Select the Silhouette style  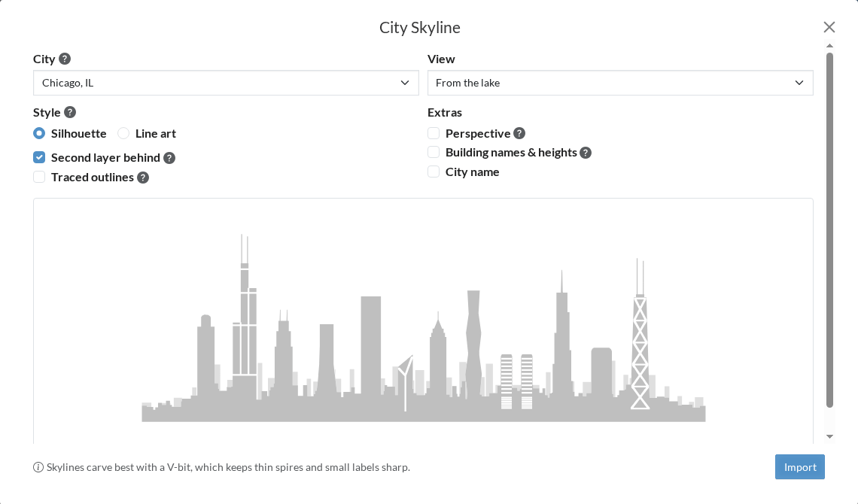pos(39,133)
